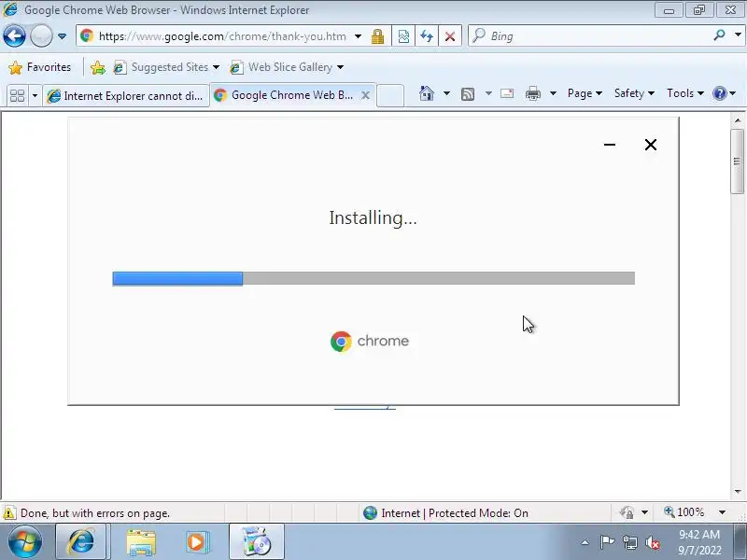Open Web Slice Gallery link
747x560 pixels.
click(287, 67)
